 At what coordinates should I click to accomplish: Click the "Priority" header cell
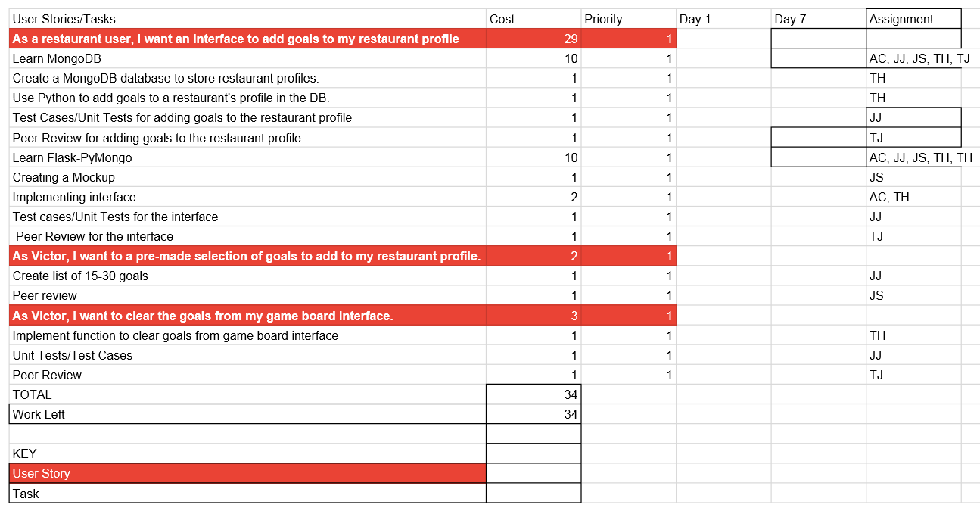click(628, 19)
